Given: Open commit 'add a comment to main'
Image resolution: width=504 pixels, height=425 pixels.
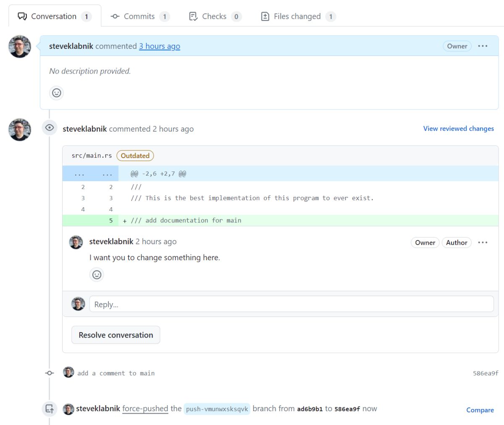Looking at the screenshot, I should [x=116, y=373].
